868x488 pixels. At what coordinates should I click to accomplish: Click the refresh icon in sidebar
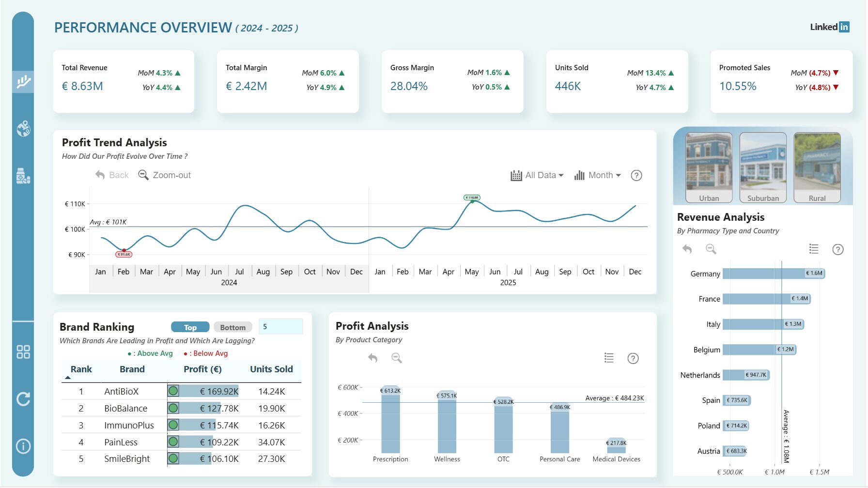point(23,398)
